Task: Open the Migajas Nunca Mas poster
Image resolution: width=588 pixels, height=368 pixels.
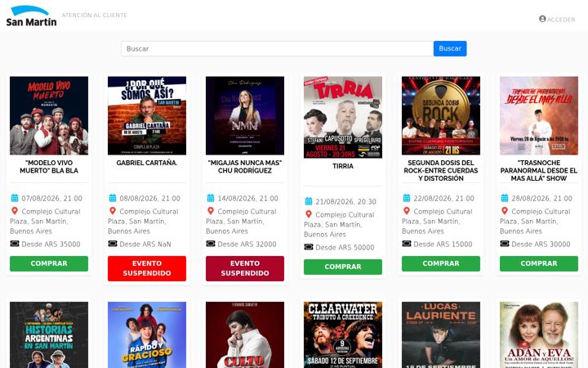Action: click(x=245, y=115)
